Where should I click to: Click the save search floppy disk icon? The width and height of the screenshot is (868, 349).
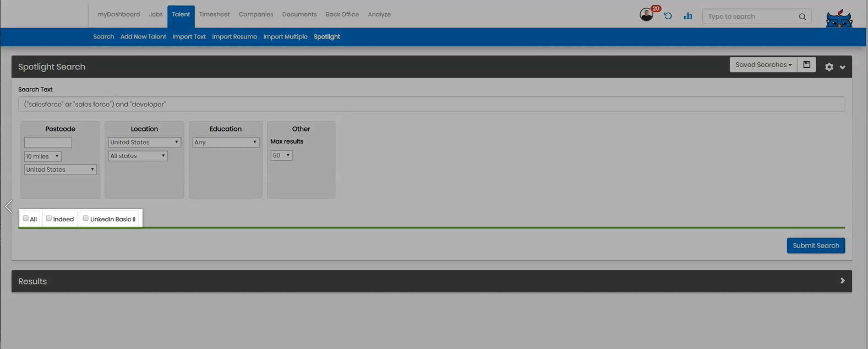pos(806,64)
